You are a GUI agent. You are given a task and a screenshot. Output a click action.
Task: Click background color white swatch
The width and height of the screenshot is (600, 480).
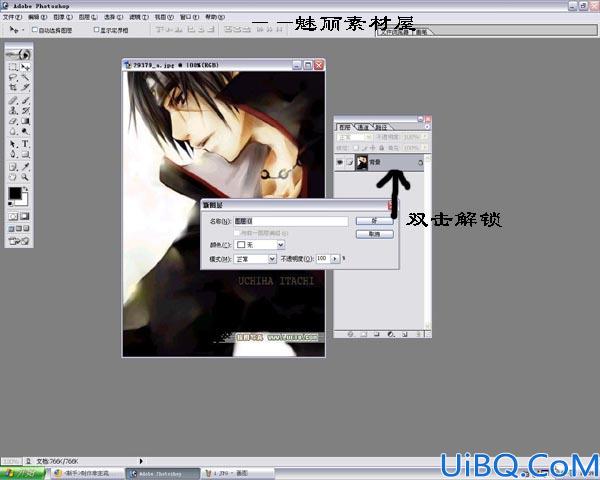pyautogui.click(x=24, y=200)
